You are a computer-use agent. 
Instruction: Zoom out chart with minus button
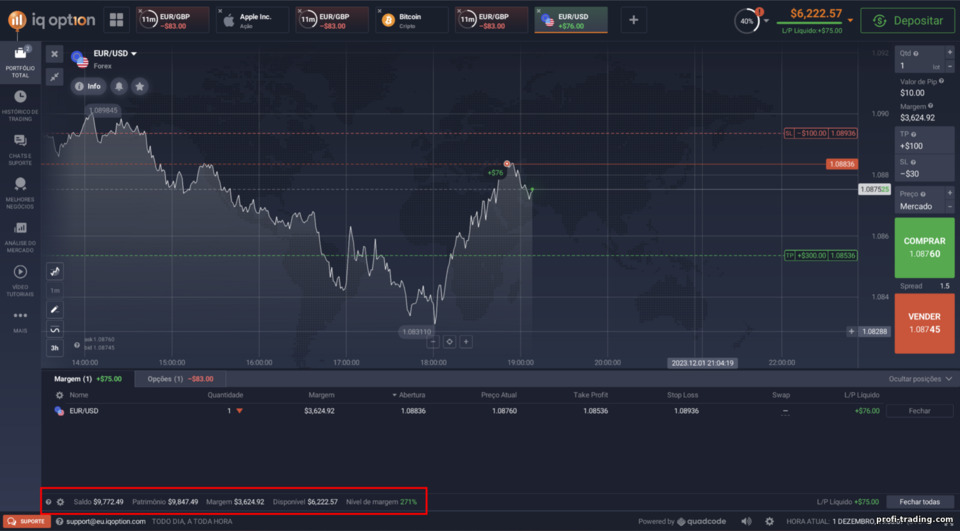pos(433,342)
